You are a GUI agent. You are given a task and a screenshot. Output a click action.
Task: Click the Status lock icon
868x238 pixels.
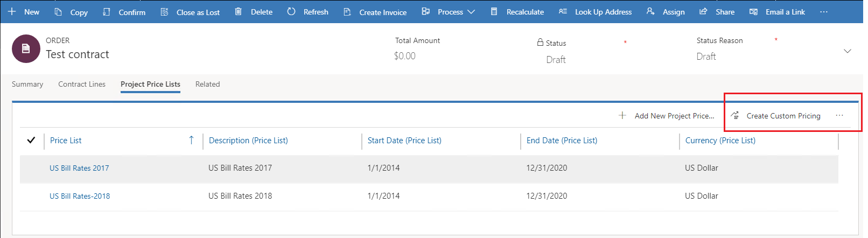coord(540,42)
